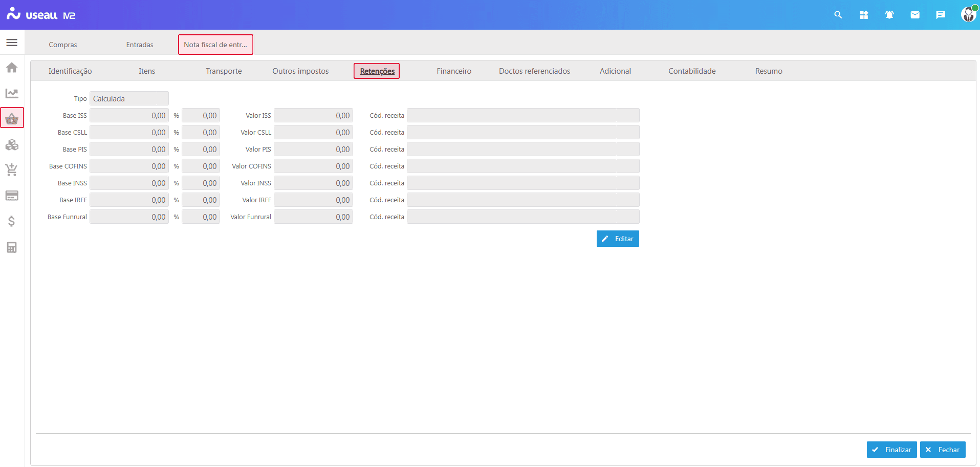Open the hamburger menu in the sidebar
Viewport: 980px width, 467px height.
coord(12,43)
